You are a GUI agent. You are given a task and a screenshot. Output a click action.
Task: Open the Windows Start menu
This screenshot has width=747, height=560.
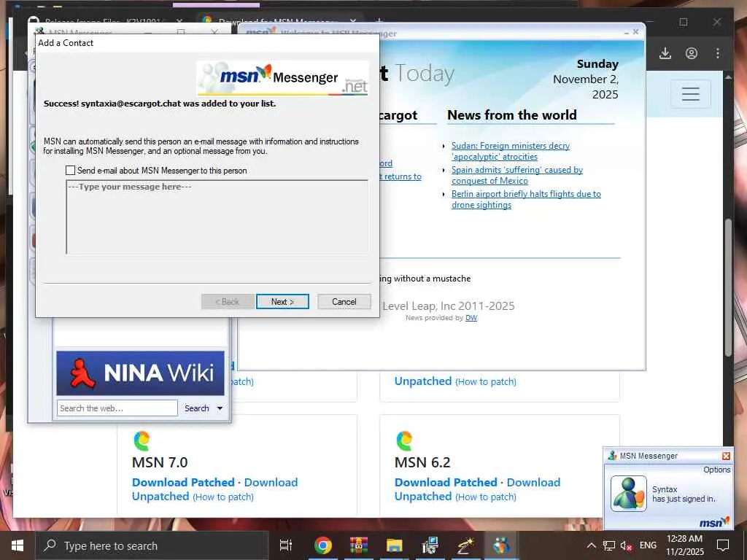click(18, 545)
